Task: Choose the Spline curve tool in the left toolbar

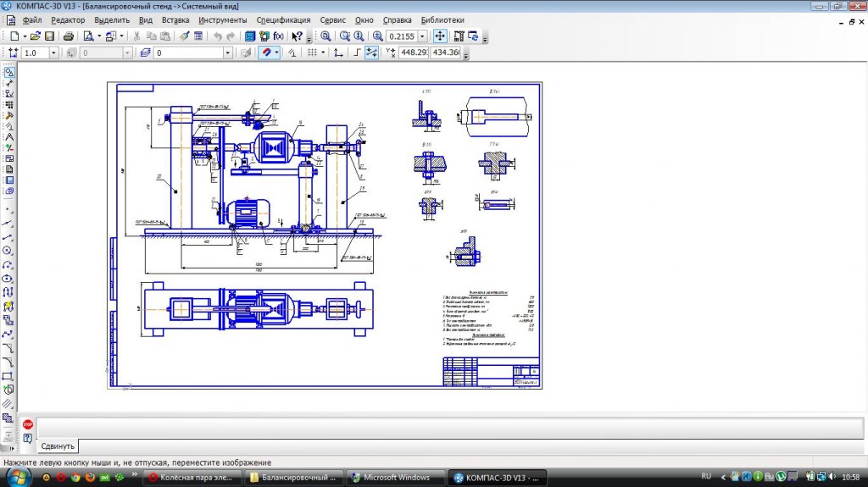Action: (8, 335)
